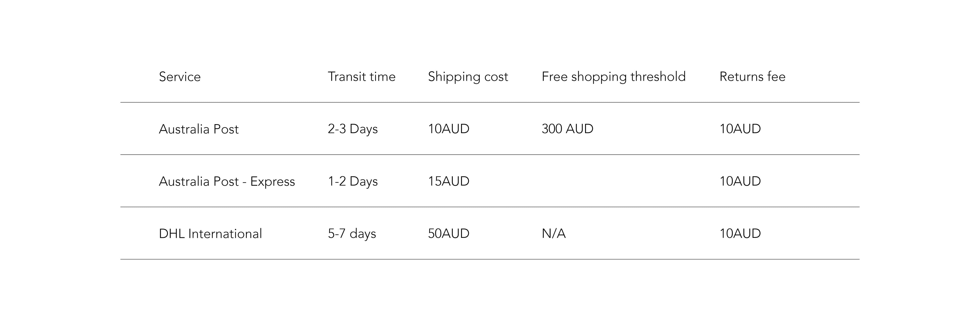The height and width of the screenshot is (327, 980).
Task: Click empty threshold cell in Express row
Action: pyautogui.click(x=613, y=181)
